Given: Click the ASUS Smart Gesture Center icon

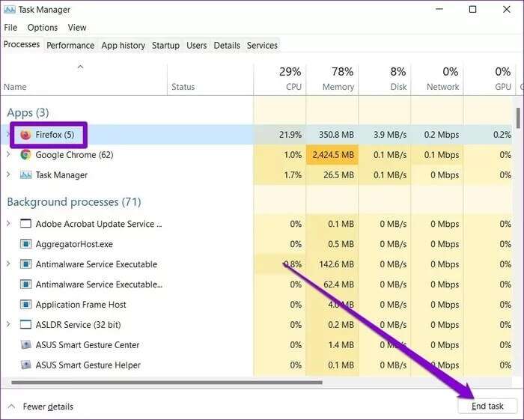Looking at the screenshot, I should (25, 344).
